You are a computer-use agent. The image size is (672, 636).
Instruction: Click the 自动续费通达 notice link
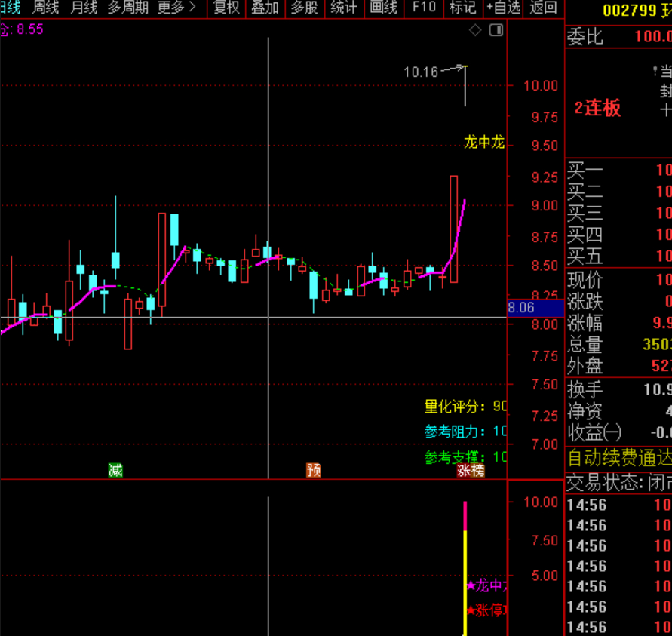(x=618, y=458)
